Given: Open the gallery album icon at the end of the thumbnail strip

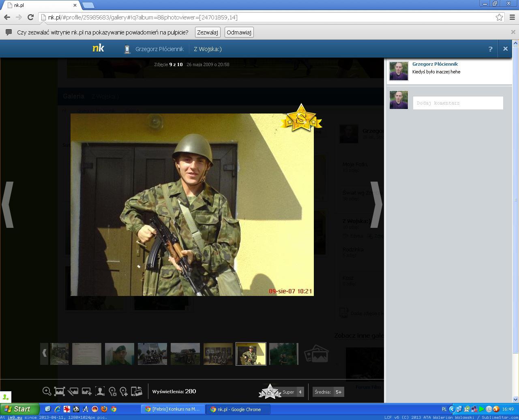Looking at the screenshot, I should click(316, 354).
